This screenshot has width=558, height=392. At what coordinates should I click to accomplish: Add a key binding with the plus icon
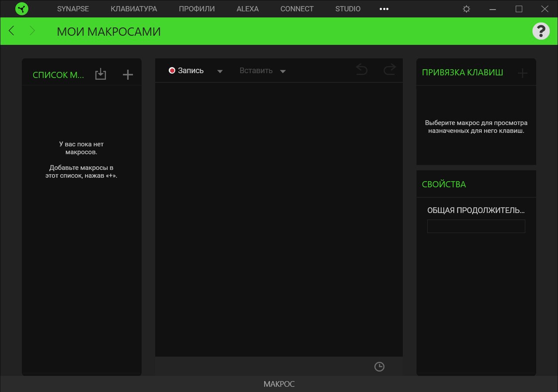pos(522,73)
